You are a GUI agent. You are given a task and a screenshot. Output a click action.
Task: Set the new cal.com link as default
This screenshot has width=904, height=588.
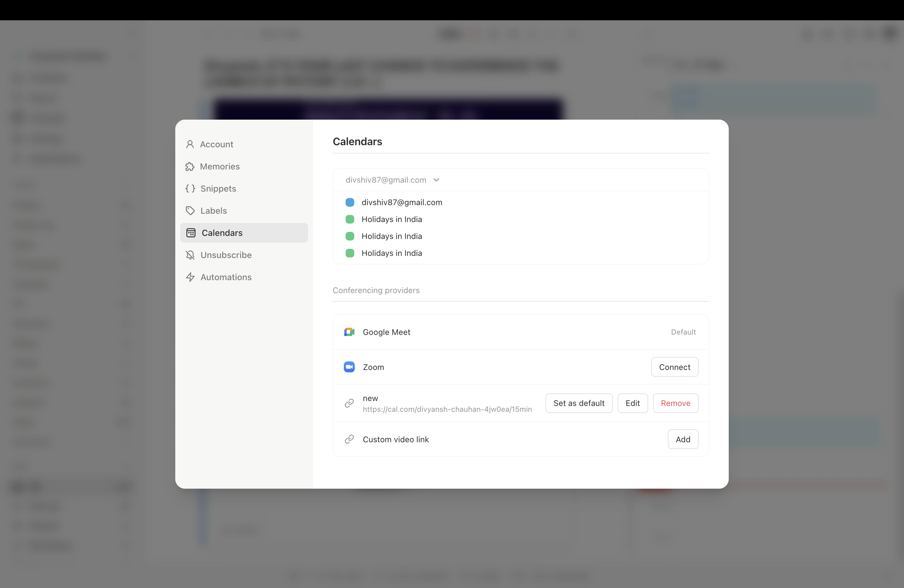[x=578, y=403]
